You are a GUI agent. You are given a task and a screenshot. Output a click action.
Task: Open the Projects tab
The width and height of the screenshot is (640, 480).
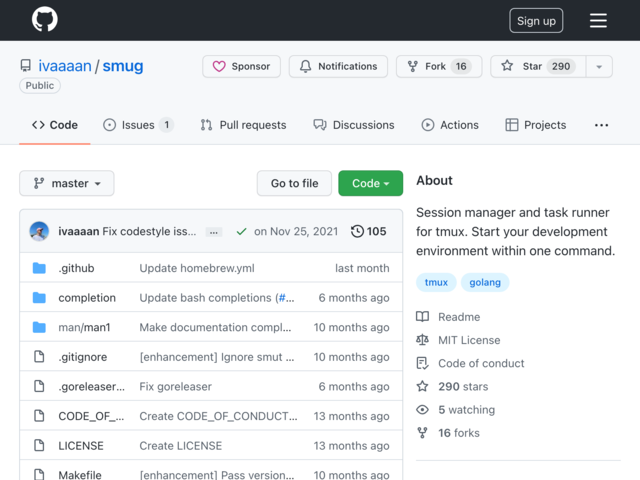coord(536,125)
